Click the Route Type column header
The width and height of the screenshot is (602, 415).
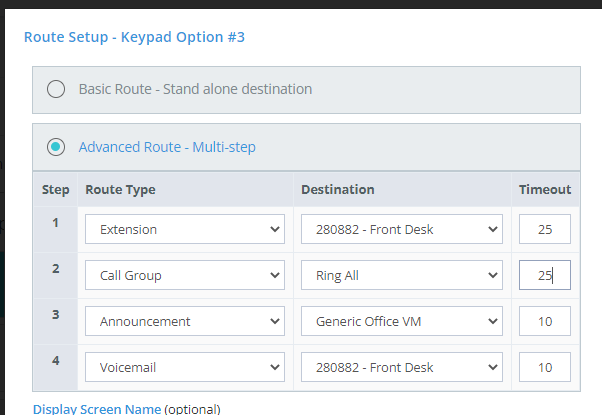click(x=120, y=189)
